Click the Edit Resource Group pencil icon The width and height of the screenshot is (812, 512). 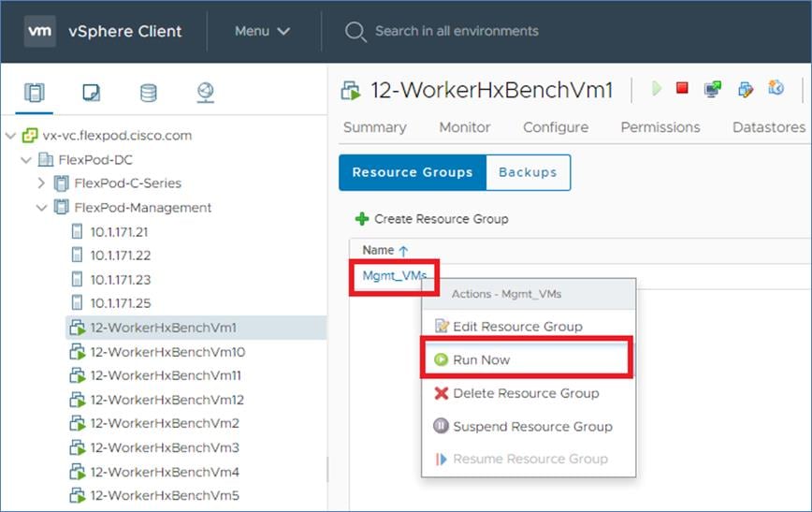click(442, 326)
